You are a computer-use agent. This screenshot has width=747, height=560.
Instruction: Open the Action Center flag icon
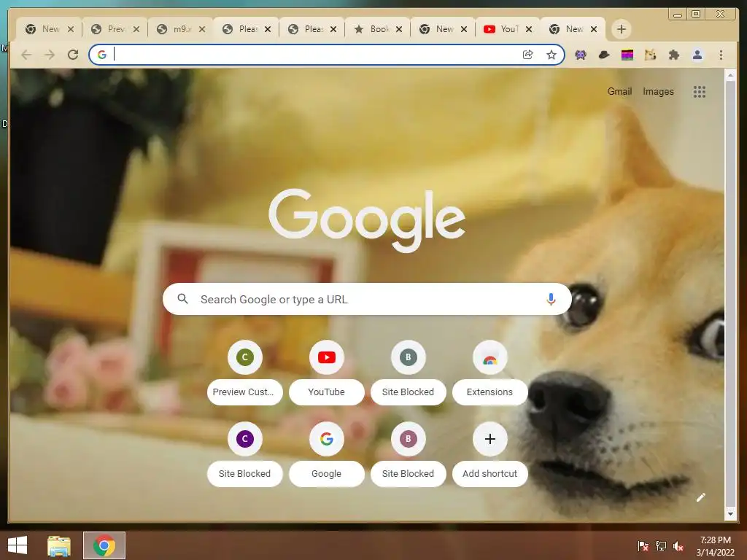point(643,545)
